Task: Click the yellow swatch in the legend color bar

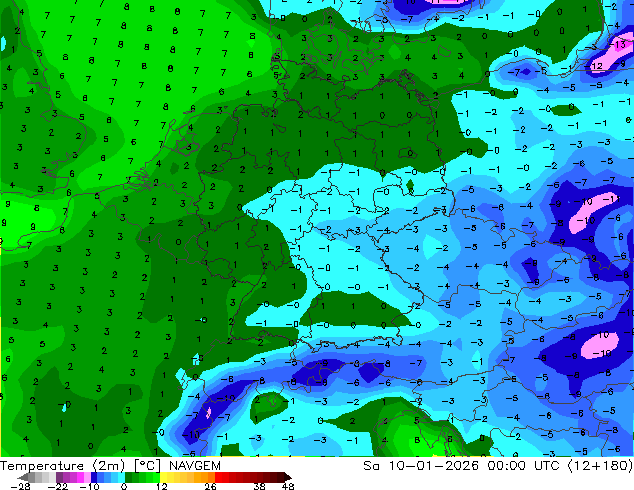Action: (x=164, y=477)
